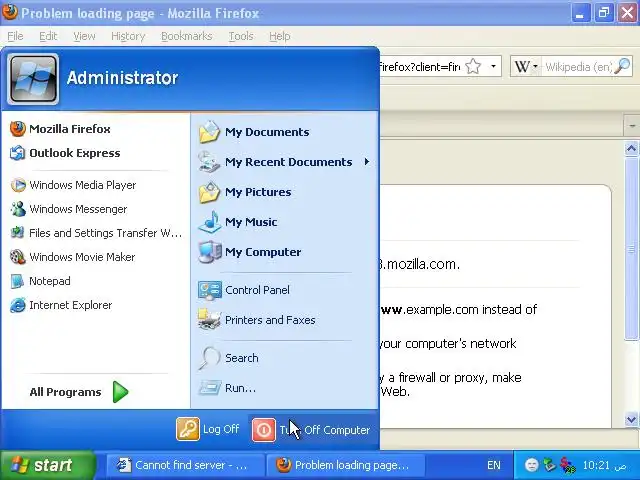Screen dimensions: 640x480
Task: Click the Administrator user name
Action: click(x=122, y=78)
